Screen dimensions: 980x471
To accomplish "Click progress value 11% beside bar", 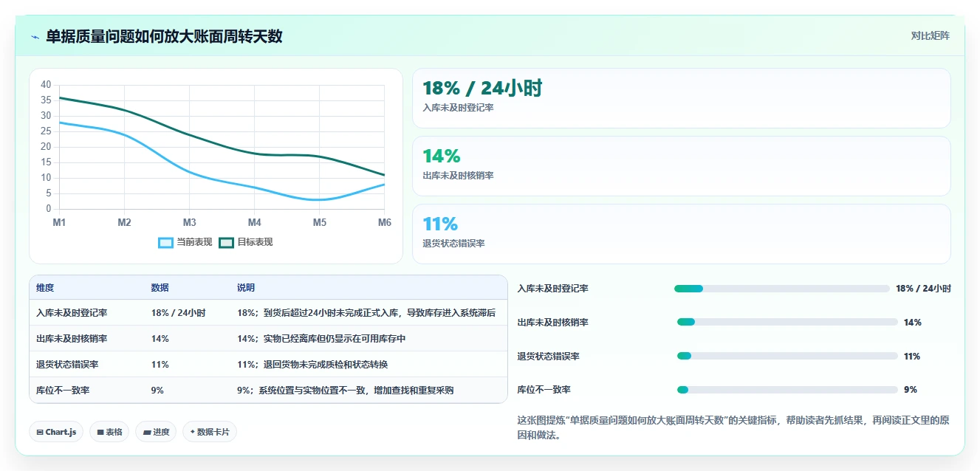I will 912,357.
